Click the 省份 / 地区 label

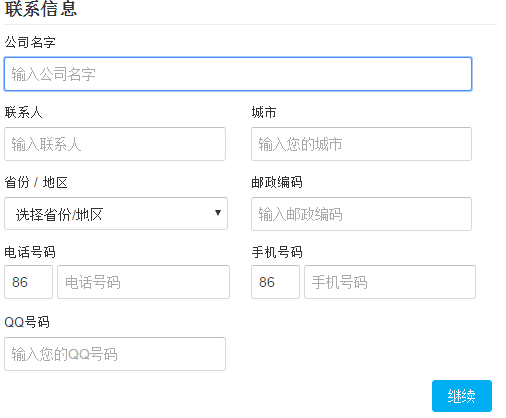36,182
